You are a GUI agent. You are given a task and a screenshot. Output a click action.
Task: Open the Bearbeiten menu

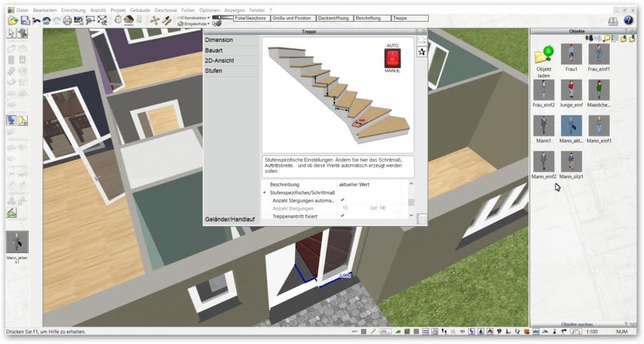[x=45, y=10]
